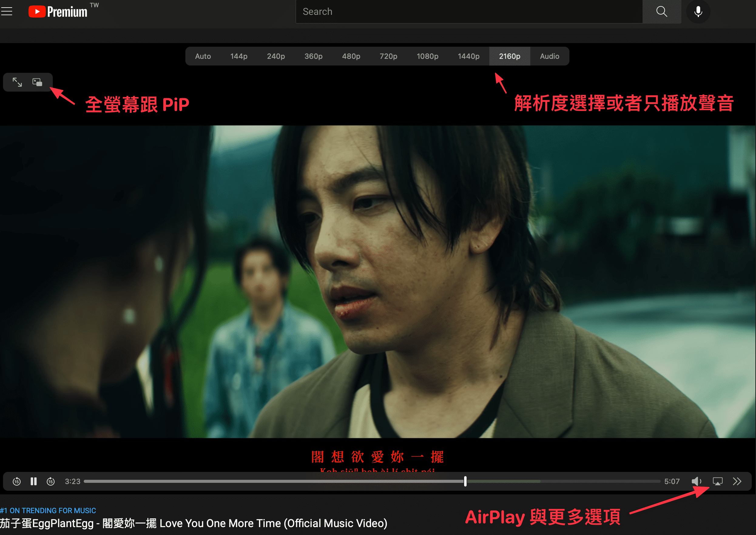Image resolution: width=756 pixels, height=535 pixels.
Task: Select 1440p resolution
Action: (x=468, y=56)
